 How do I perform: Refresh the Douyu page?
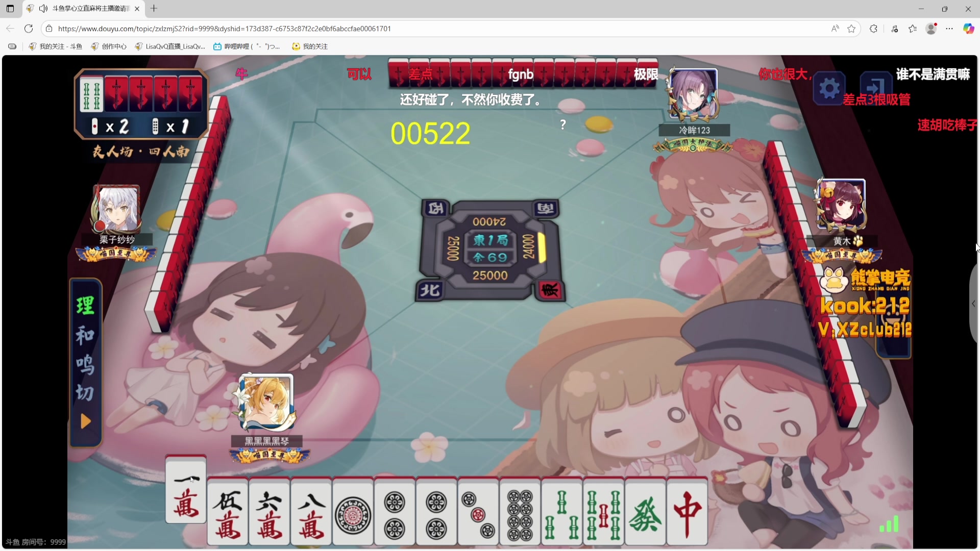point(29,29)
